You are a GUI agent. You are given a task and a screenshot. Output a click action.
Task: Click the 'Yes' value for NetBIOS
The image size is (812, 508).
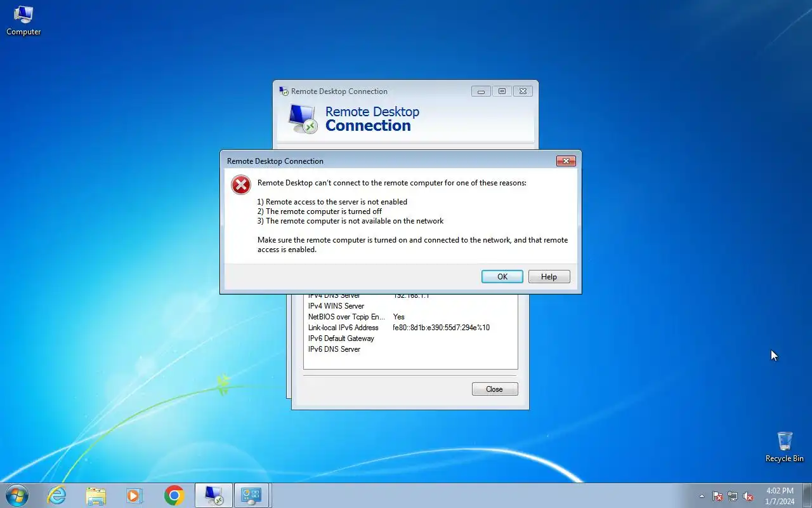pos(398,317)
